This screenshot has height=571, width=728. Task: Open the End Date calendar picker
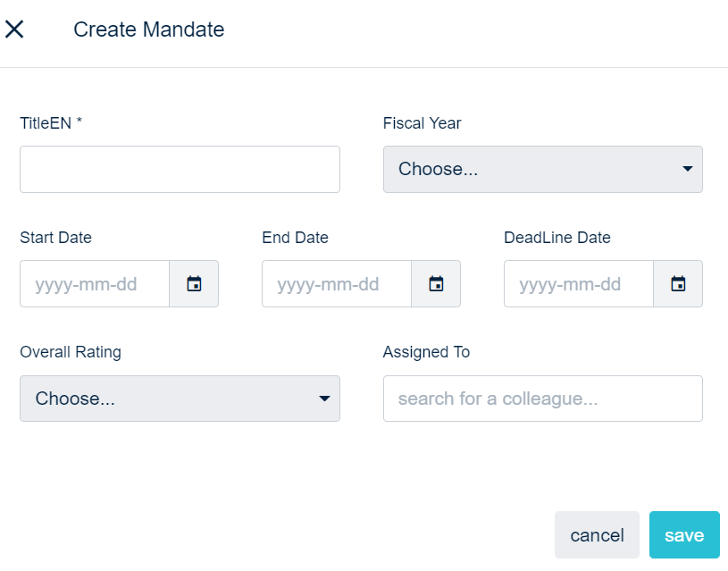pos(436,284)
